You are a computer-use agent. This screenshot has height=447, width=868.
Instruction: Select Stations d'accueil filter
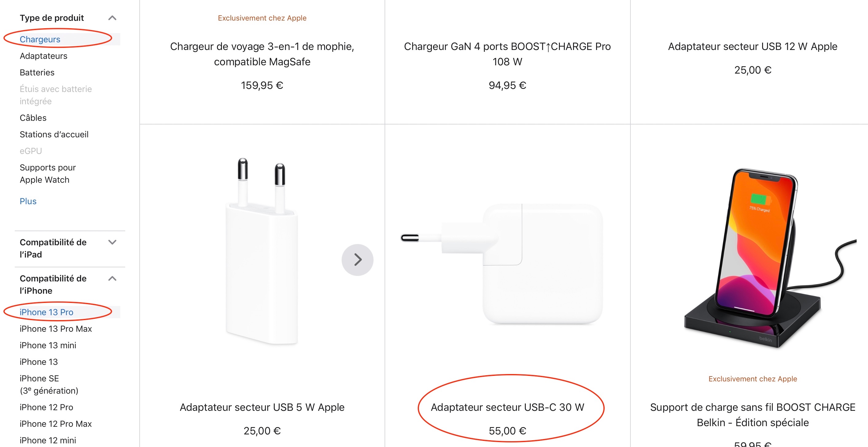tap(54, 134)
